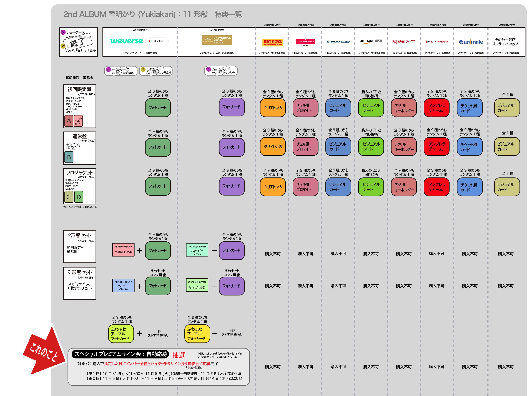
Task: Click the 【第1回】 application period line
Action: [x=164, y=374]
